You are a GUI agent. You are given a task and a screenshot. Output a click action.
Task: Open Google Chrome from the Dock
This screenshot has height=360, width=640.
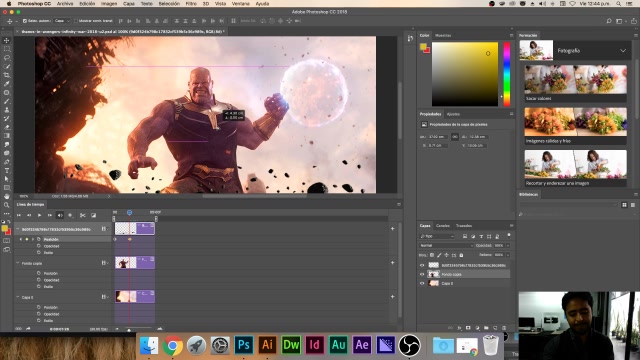[x=172, y=345]
